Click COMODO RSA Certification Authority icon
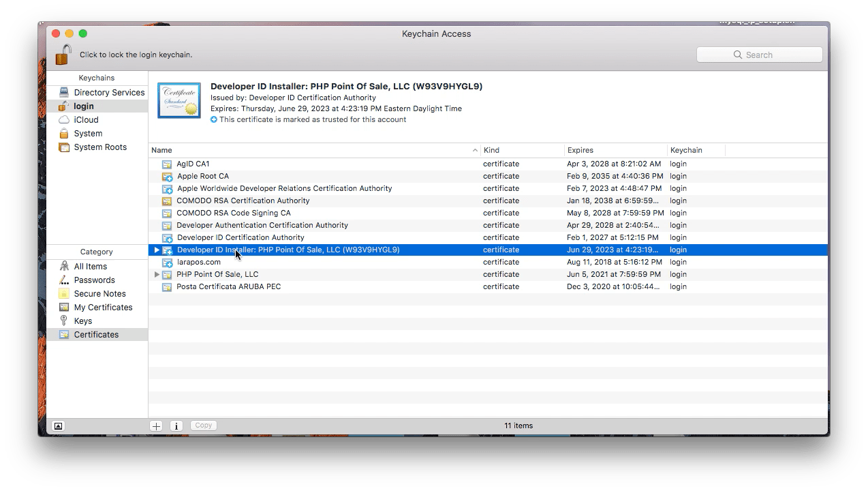 [167, 200]
